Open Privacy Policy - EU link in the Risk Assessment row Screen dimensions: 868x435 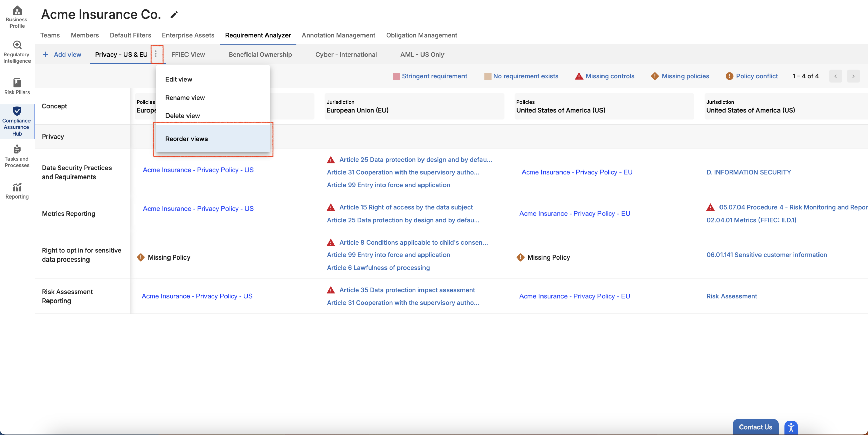click(575, 296)
